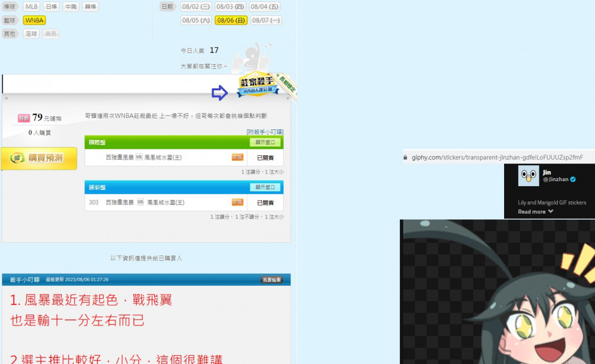Click the blue verified badge beside @Jinzhan

click(x=573, y=180)
